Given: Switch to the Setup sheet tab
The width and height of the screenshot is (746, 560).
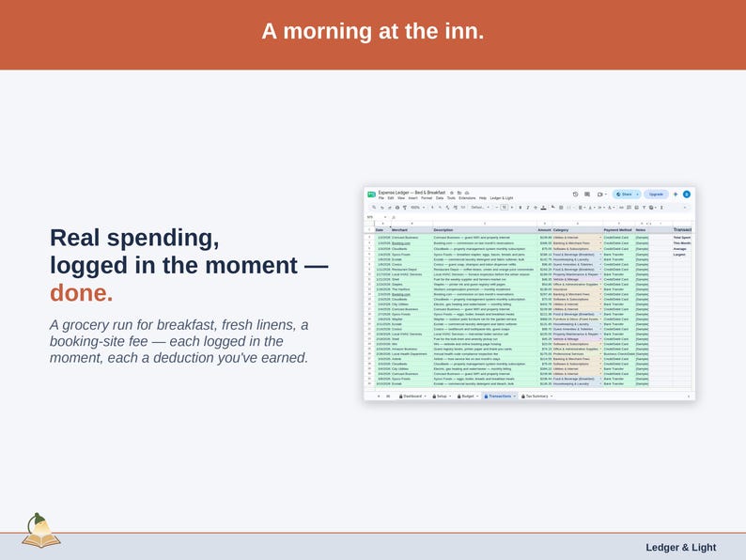Looking at the screenshot, I should [440, 396].
